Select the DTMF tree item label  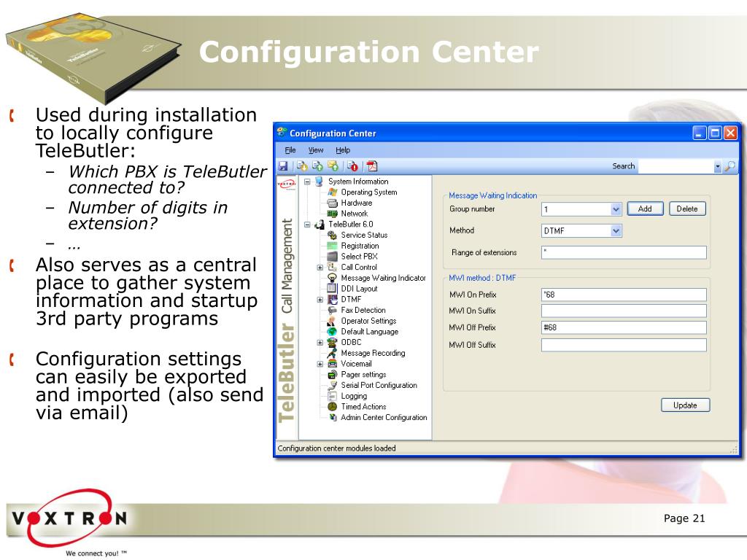coord(351,300)
